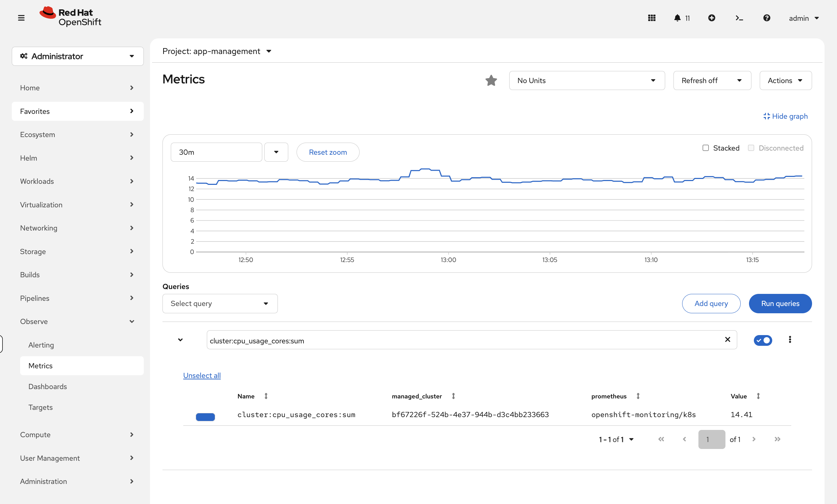Clear the query using the X icon

pyautogui.click(x=728, y=340)
